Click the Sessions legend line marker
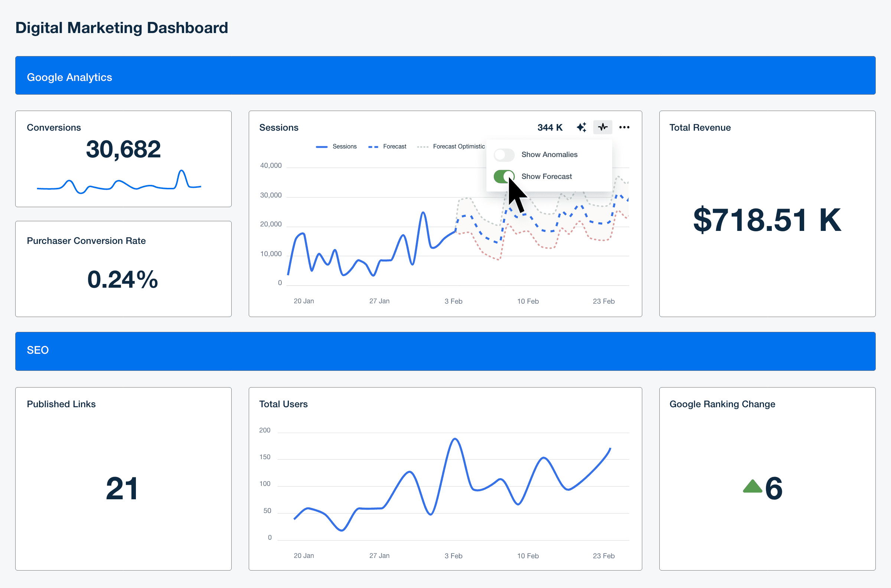The image size is (891, 588). [x=322, y=147]
